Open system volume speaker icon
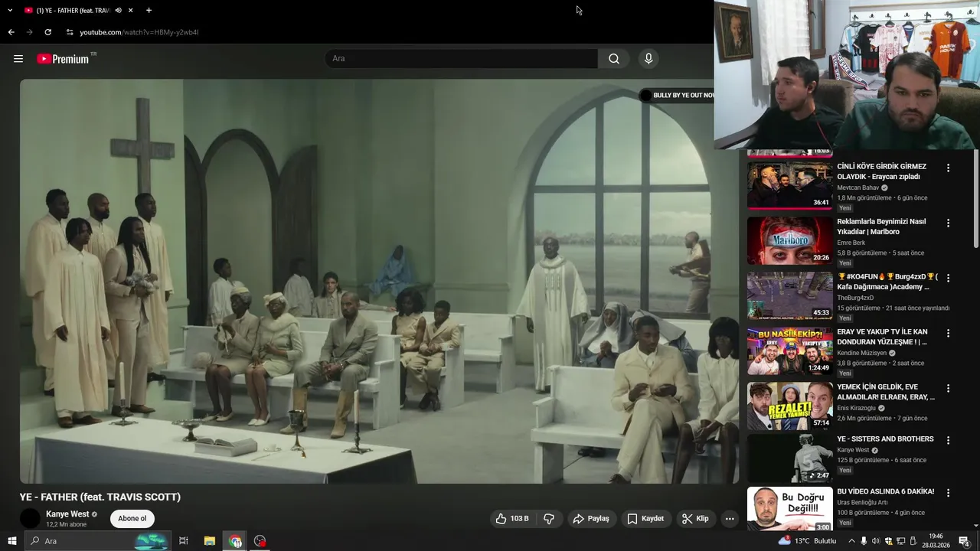The image size is (980, 551). [876, 541]
